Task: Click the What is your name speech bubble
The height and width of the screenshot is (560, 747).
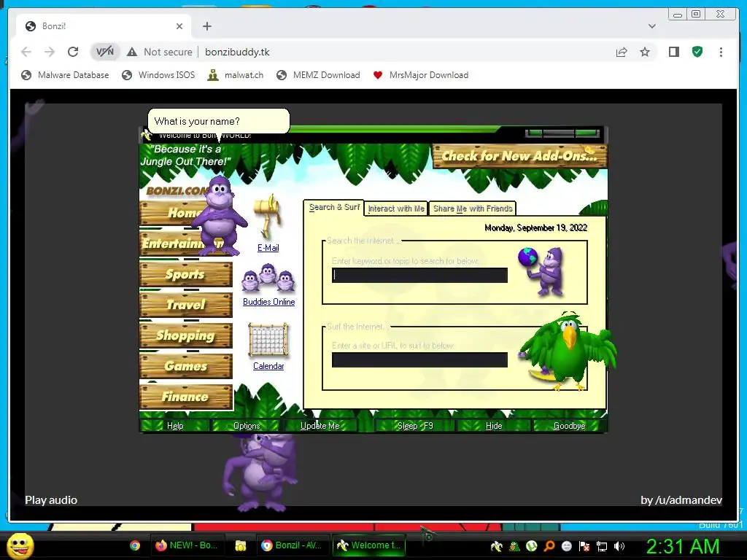Action: [x=219, y=122]
